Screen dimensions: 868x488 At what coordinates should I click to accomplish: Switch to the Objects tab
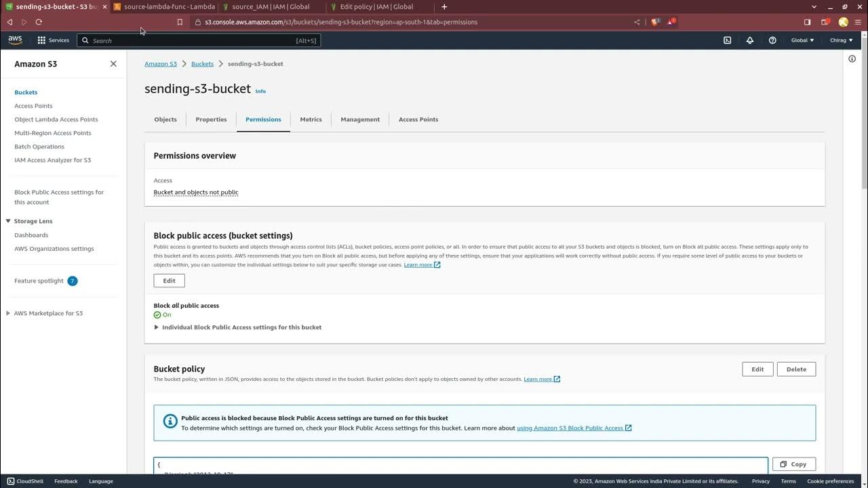coord(165,119)
